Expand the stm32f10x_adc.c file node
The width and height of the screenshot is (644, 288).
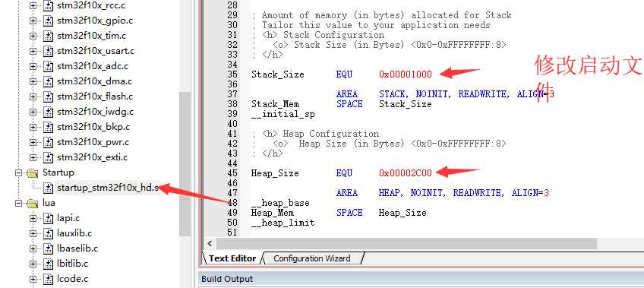tap(33, 67)
